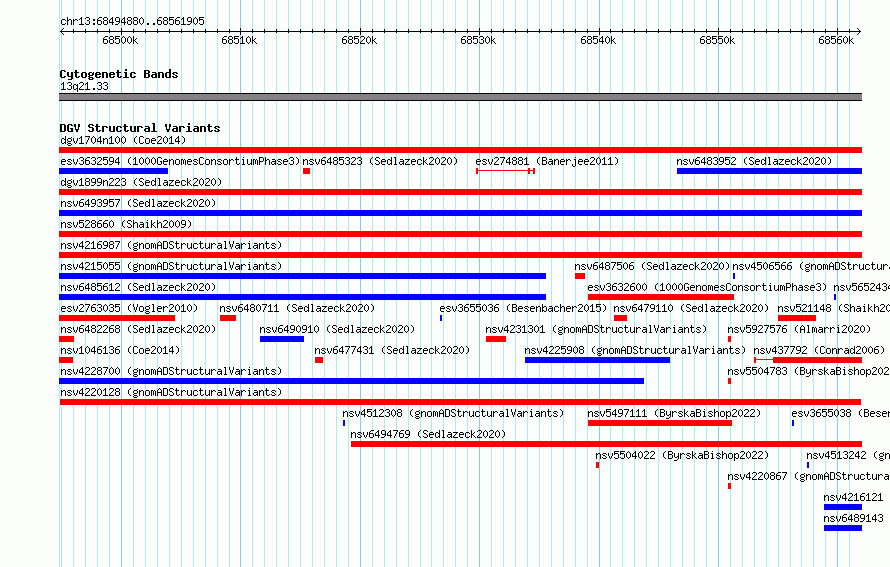Viewport: 890px width, 567px height.
Task: Open the nsv6489143 variant label
Action: coord(854,518)
